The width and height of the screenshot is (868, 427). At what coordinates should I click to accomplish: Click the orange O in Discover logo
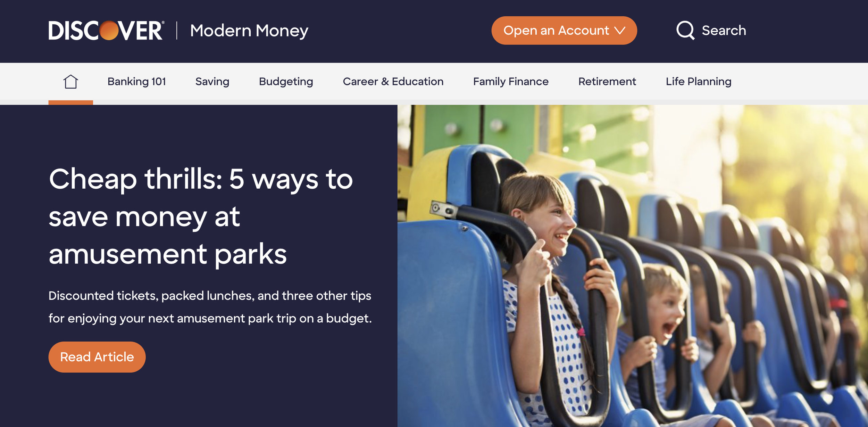tap(109, 31)
